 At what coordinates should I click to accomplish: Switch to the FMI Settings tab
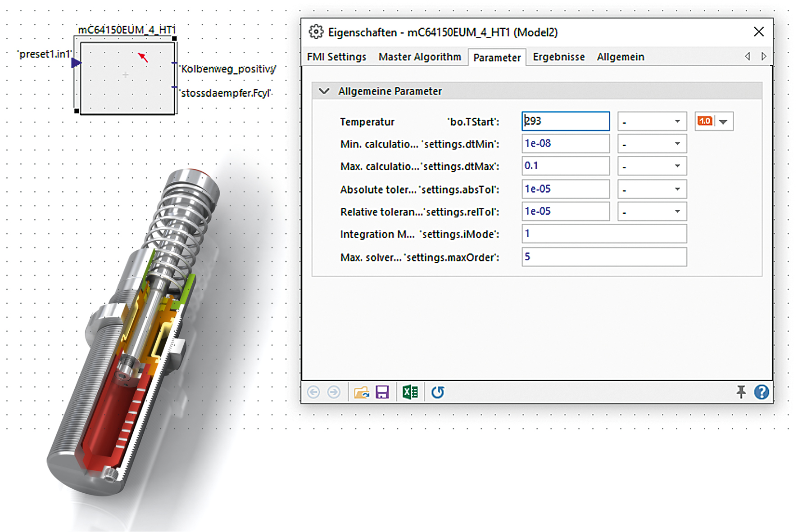[336, 57]
